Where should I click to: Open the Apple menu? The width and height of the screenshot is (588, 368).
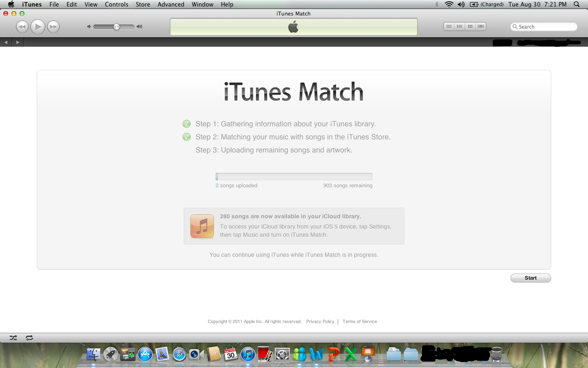(x=11, y=4)
